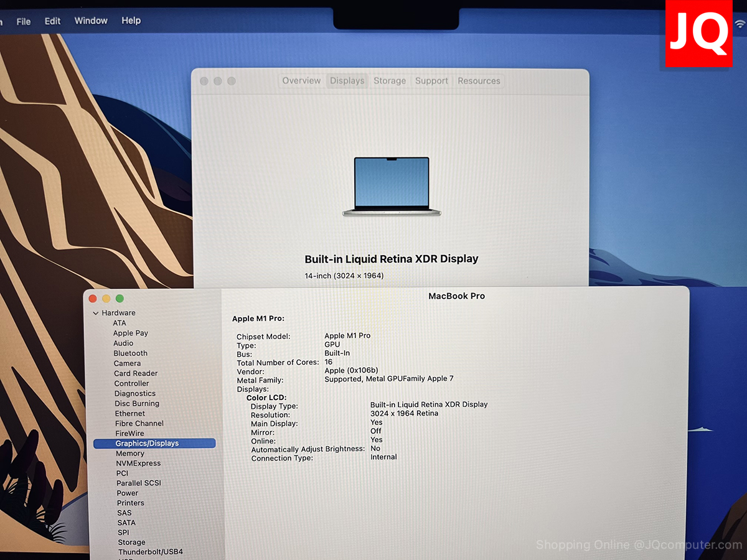Click the 'Built-in Liquid Retina XDR Display' title

pyautogui.click(x=392, y=259)
